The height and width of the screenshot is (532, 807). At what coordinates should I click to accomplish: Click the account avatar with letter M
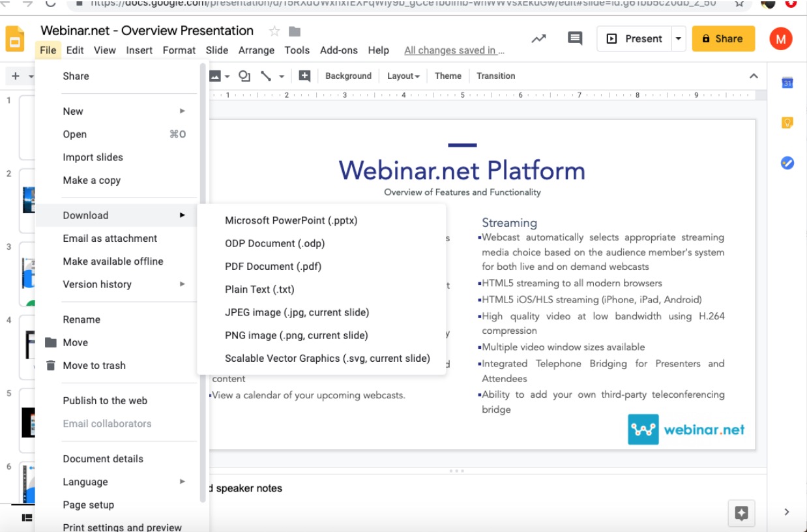[x=780, y=39]
